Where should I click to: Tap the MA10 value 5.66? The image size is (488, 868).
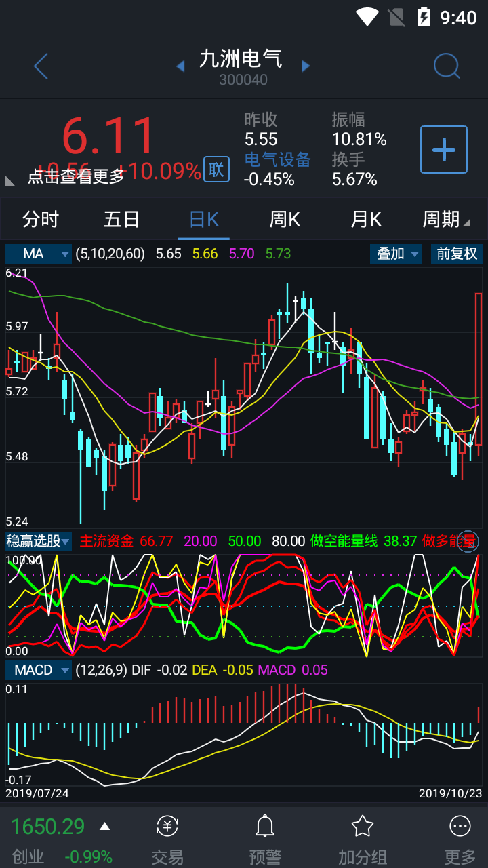[x=205, y=254]
